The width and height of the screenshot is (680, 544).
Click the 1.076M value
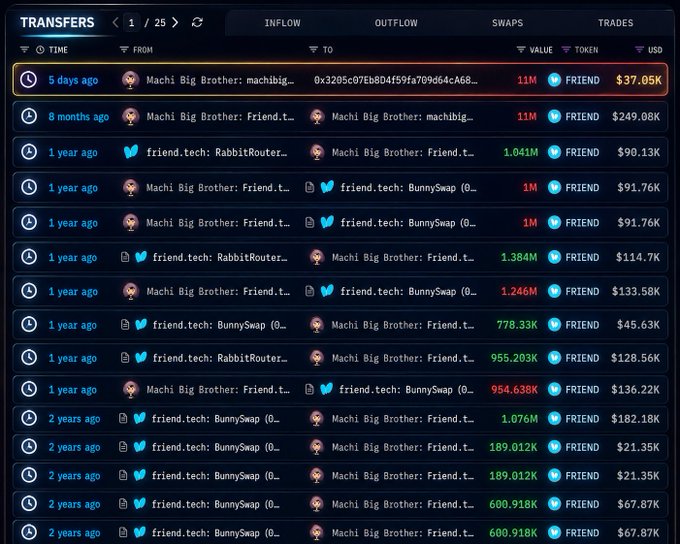point(519,419)
